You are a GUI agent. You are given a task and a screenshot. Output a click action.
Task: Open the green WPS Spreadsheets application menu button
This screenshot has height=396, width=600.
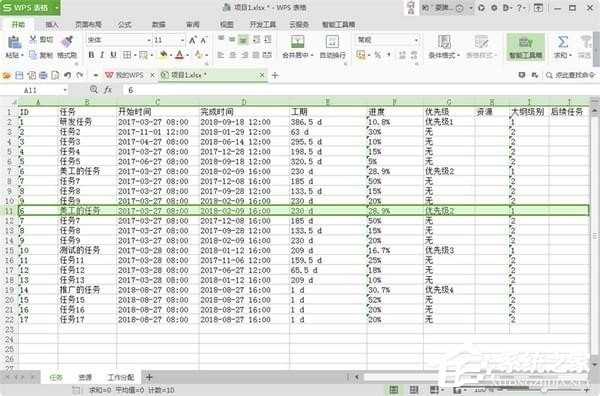[30, 8]
